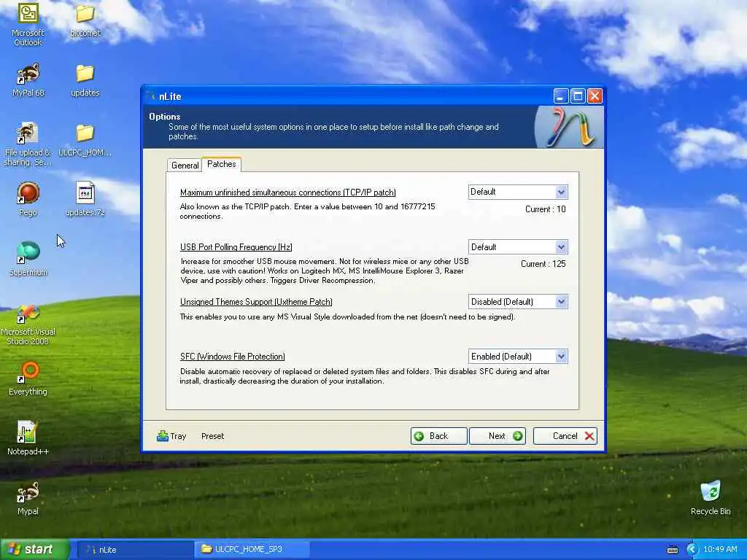747x560 pixels.
Task: Click Maximum unfinished simultaneous connections heading
Action: pyautogui.click(x=287, y=192)
